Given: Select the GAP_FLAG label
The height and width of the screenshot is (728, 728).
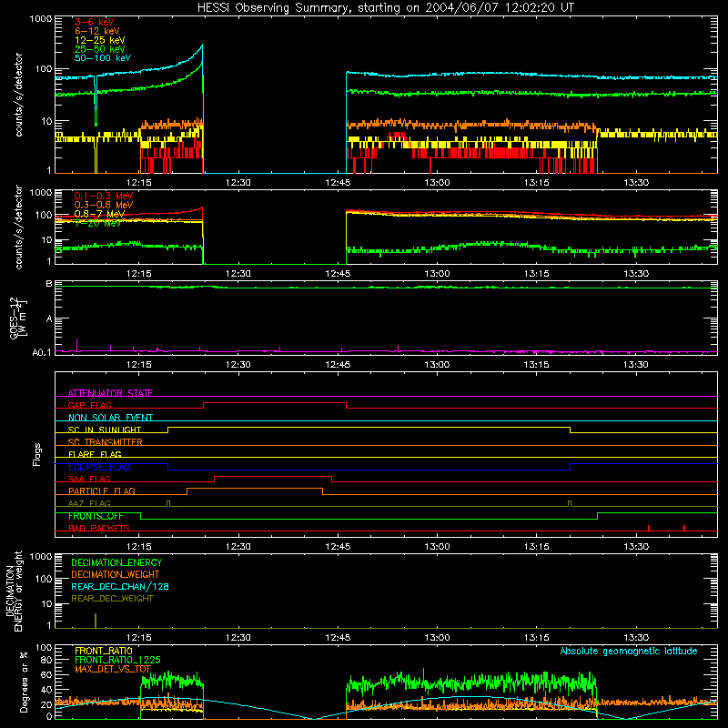Looking at the screenshot, I should tap(89, 405).
